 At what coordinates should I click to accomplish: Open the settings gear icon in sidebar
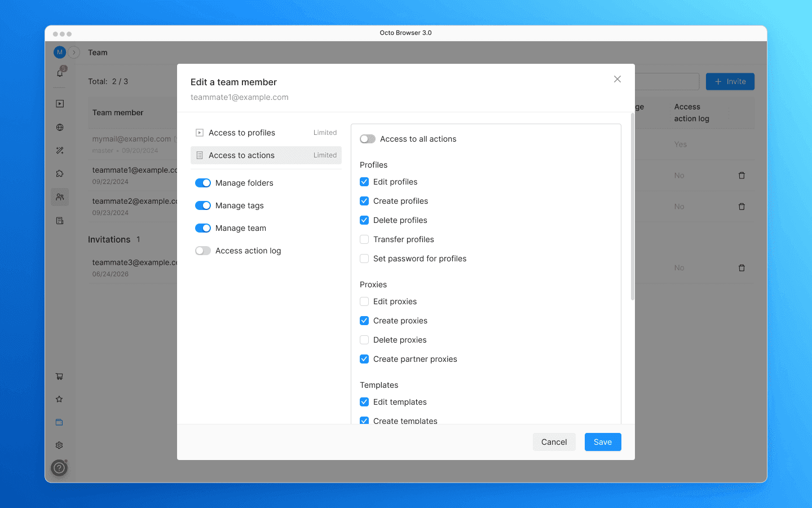click(x=59, y=445)
